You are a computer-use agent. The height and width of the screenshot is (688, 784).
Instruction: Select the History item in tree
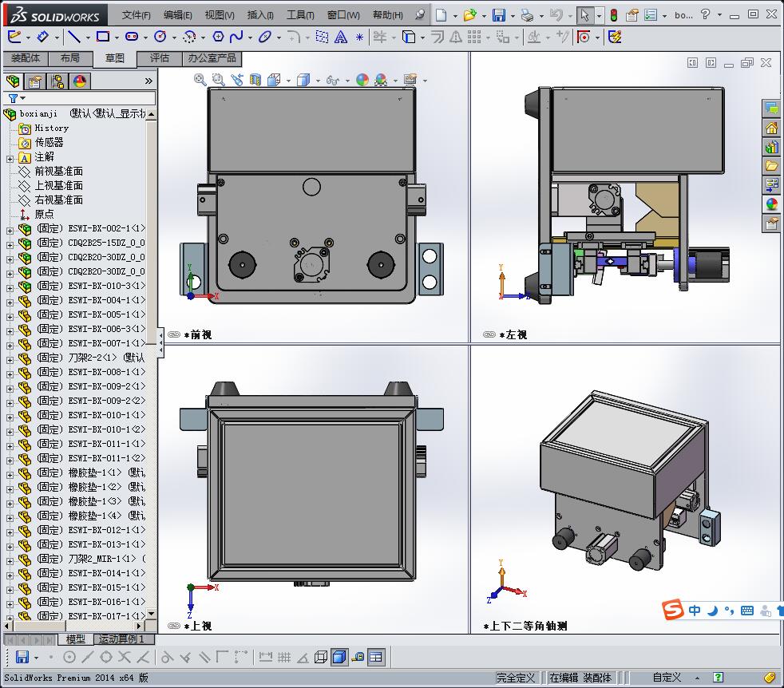52,128
